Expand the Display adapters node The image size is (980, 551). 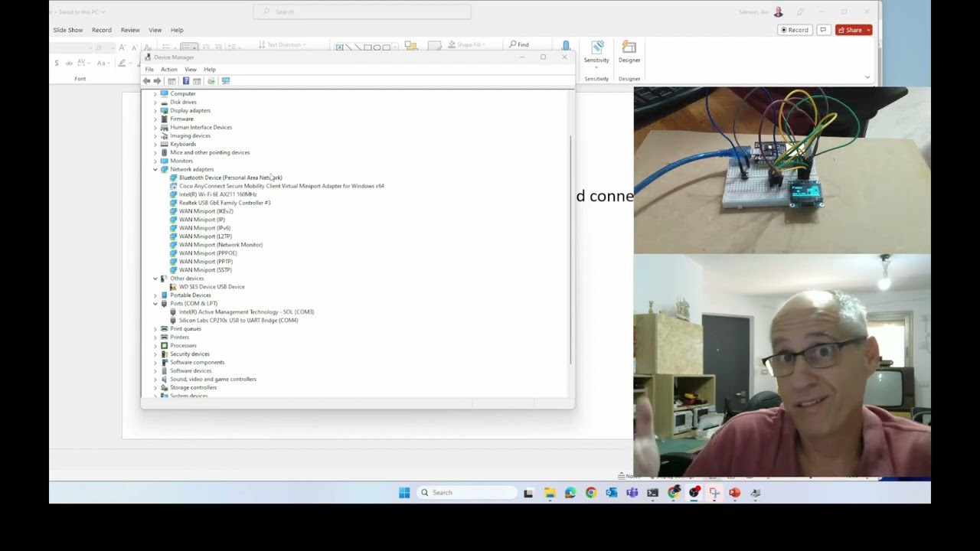[155, 110]
